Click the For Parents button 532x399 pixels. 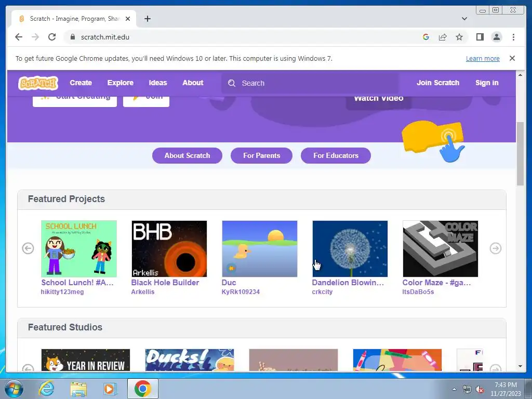tap(262, 155)
